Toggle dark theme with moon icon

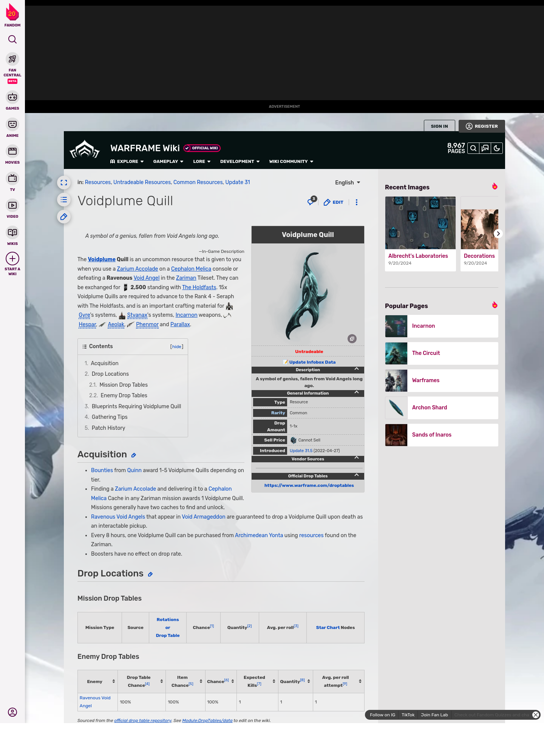(x=497, y=148)
